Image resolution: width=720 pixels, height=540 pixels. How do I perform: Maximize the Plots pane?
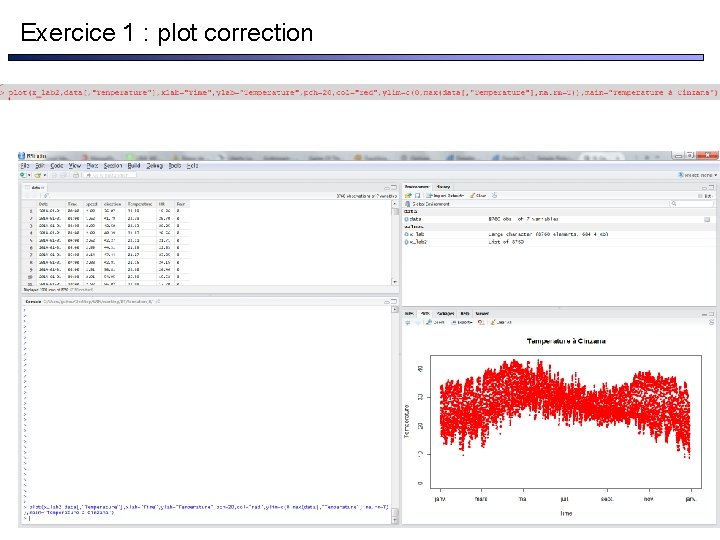pos(711,314)
